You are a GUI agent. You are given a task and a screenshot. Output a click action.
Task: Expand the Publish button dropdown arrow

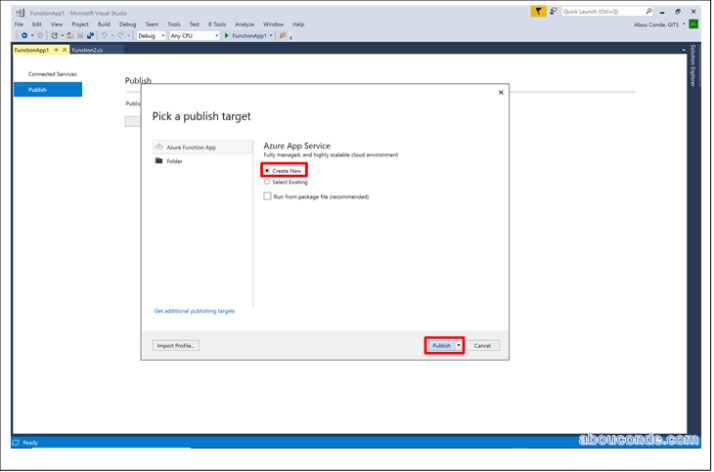tap(459, 345)
